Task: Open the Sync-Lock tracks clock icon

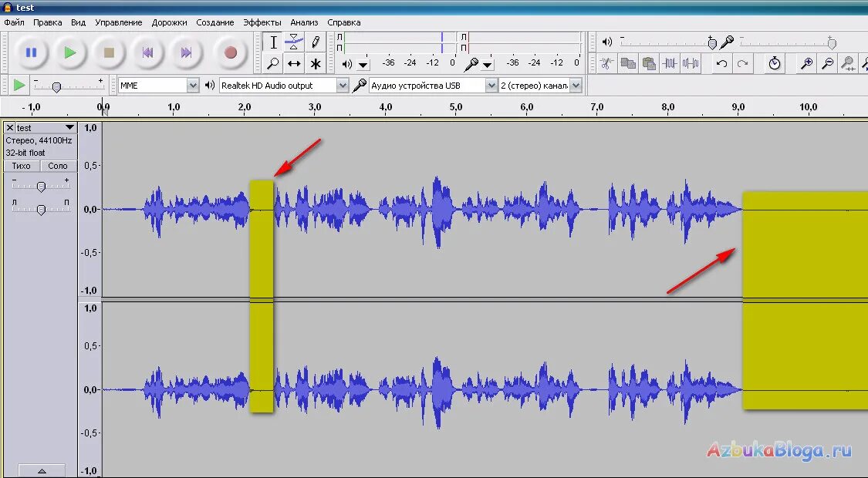Action: [x=775, y=64]
